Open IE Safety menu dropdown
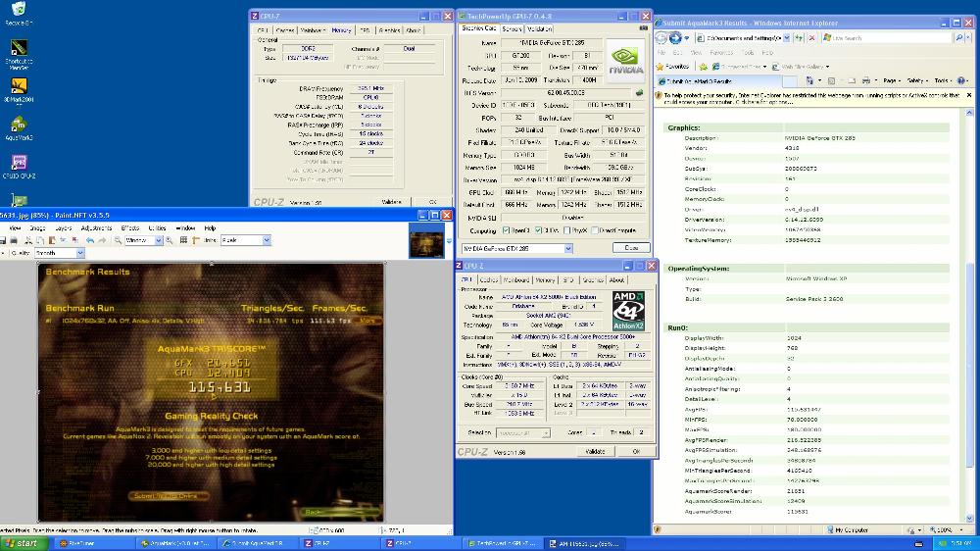This screenshot has width=980, height=551. 917,80
